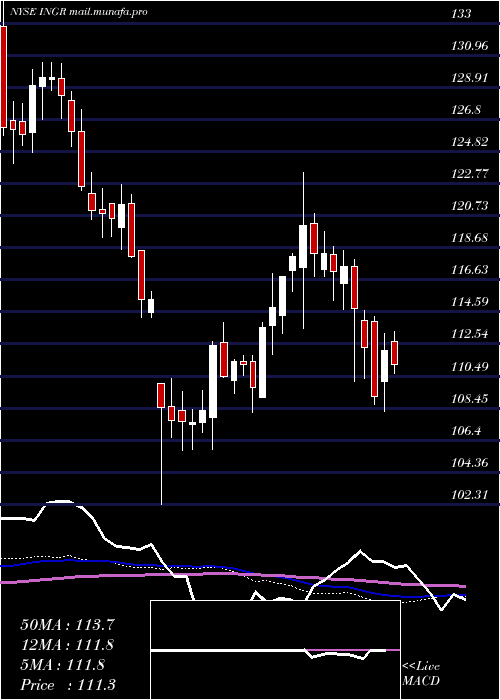The image size is (500, 700).
Task: Click inside the MACD inset panel
Action: click(275, 650)
